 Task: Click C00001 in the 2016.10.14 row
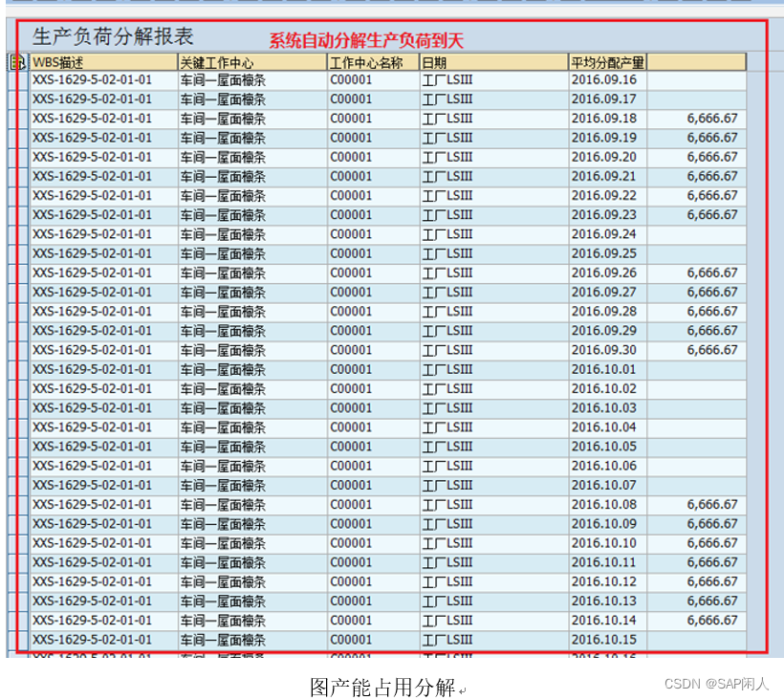click(351, 621)
